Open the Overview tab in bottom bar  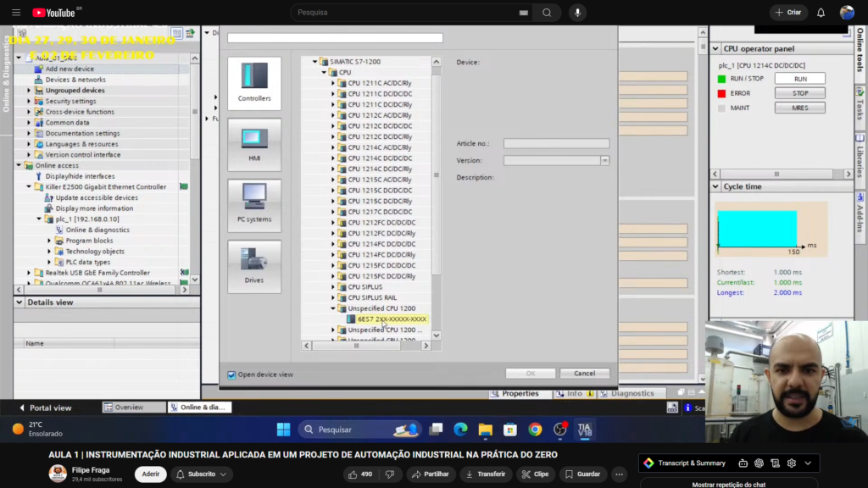point(133,408)
